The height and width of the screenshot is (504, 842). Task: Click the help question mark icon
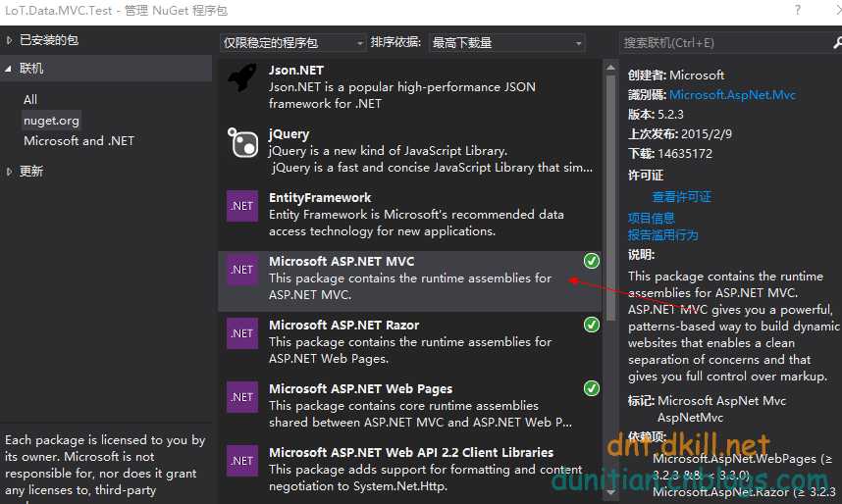pos(798,10)
